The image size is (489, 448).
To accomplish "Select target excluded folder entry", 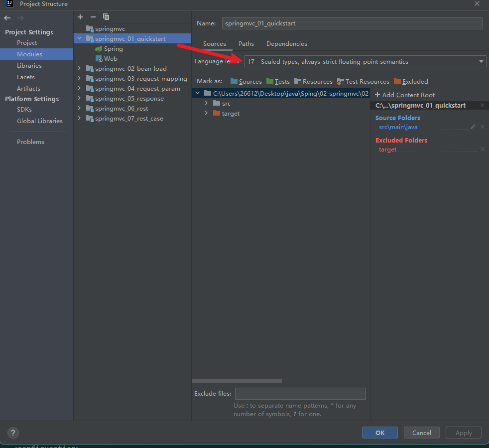I will pyautogui.click(x=387, y=149).
